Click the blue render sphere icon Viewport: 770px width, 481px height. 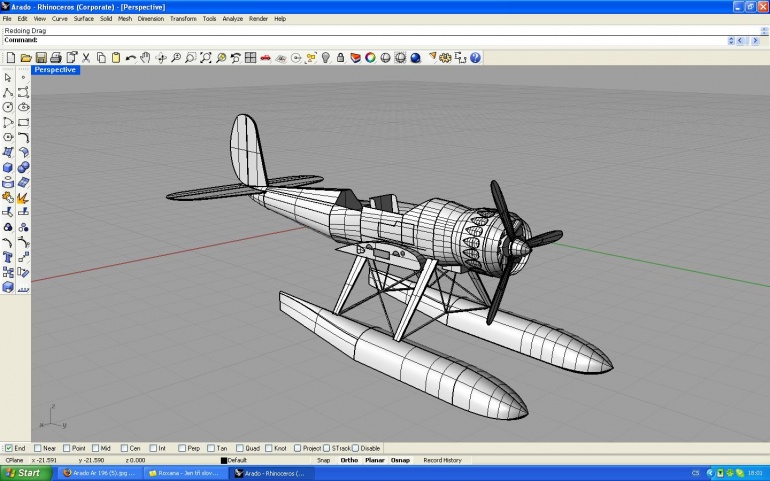(415, 58)
